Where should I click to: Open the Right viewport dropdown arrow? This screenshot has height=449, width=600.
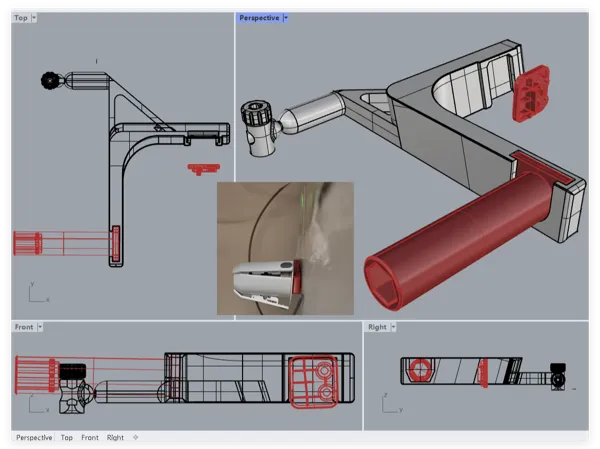tap(393, 327)
